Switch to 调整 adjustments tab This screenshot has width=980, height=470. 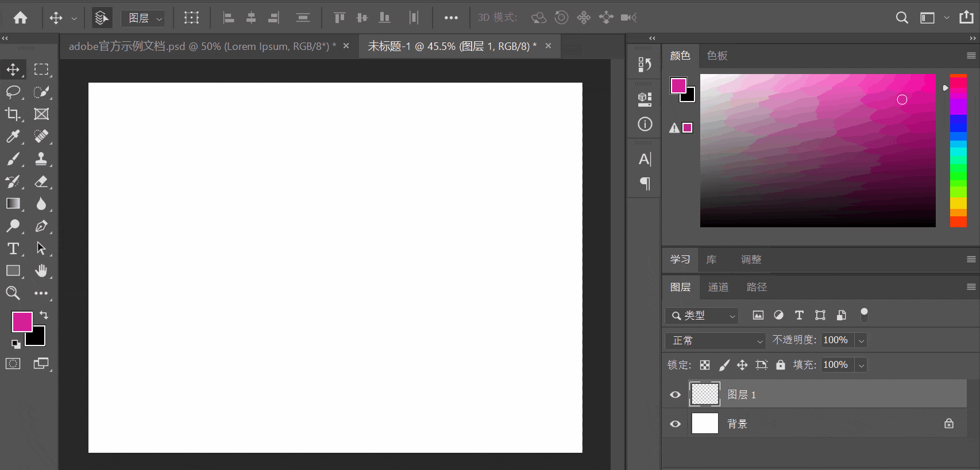click(751, 259)
